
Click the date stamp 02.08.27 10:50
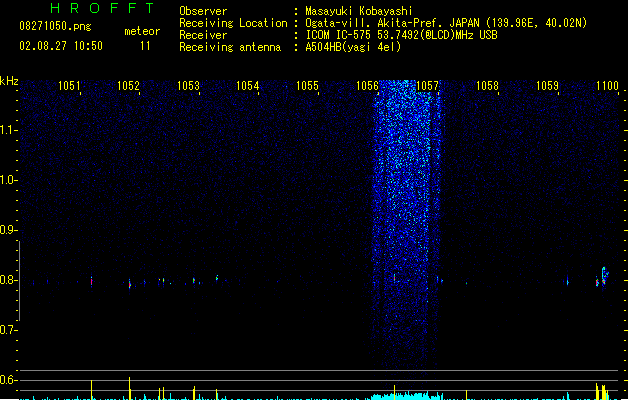pos(61,46)
